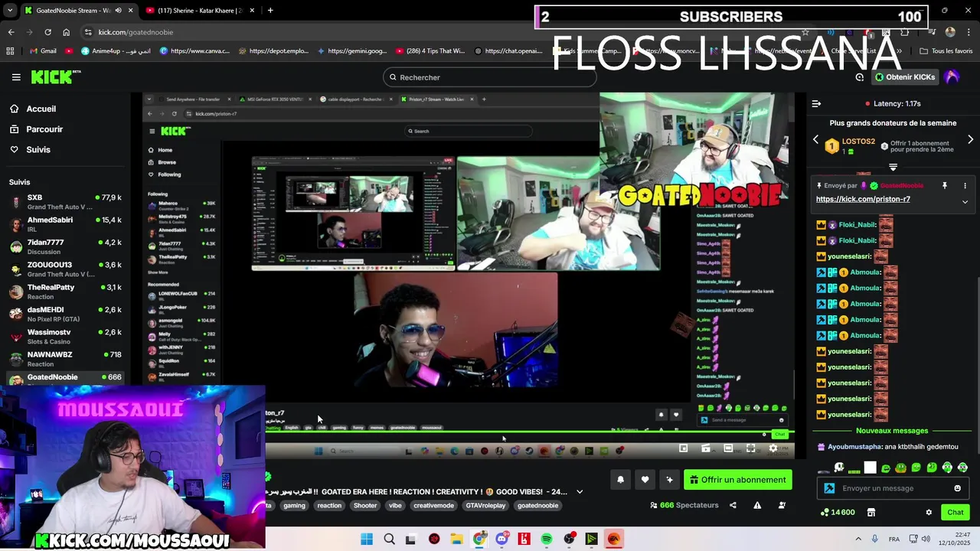Click Nouveaux messages to jump down
This screenshot has width=980, height=551.
[x=892, y=431]
